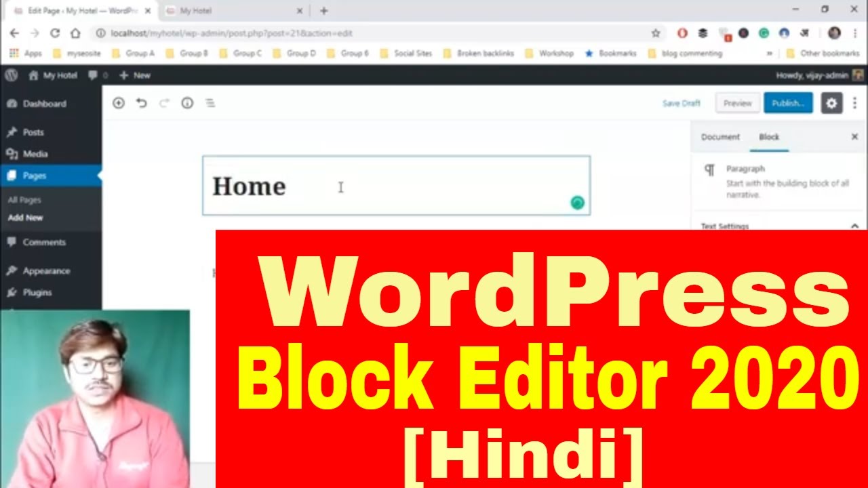Open the Workshop bookmark folder
The width and height of the screenshot is (868, 488).
tap(549, 54)
